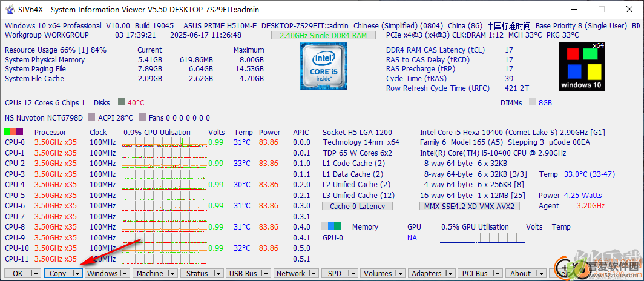Image resolution: width=644 pixels, height=281 pixels.
Task: Click the CPU-11 row label
Action: 17,259
